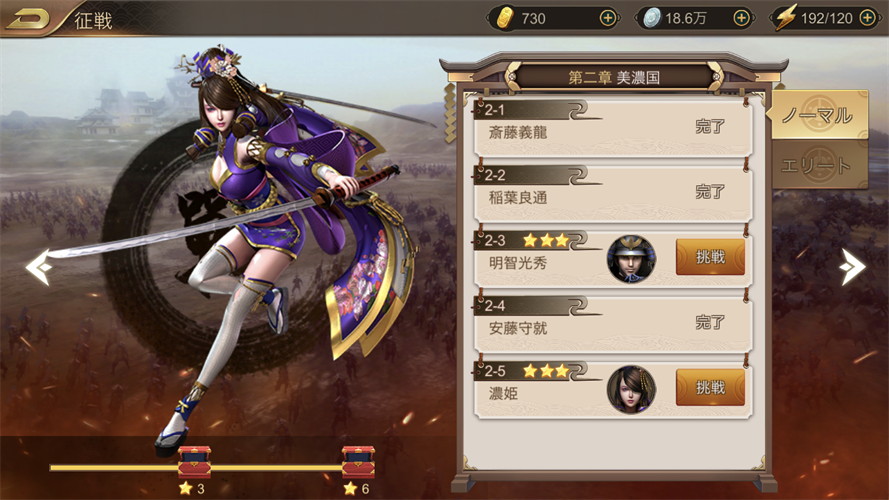Tap the gold koban coin icon
This screenshot has width=889, height=500.
pos(504,19)
